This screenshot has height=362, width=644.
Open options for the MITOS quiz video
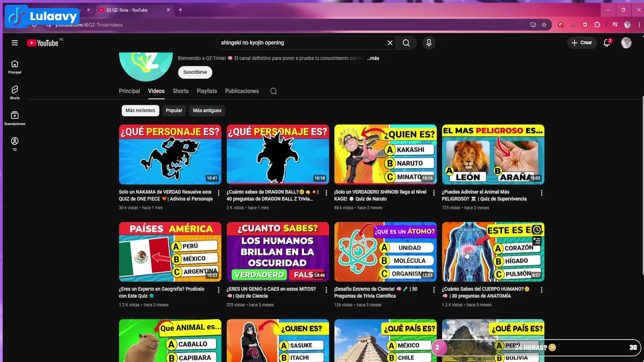(x=326, y=290)
